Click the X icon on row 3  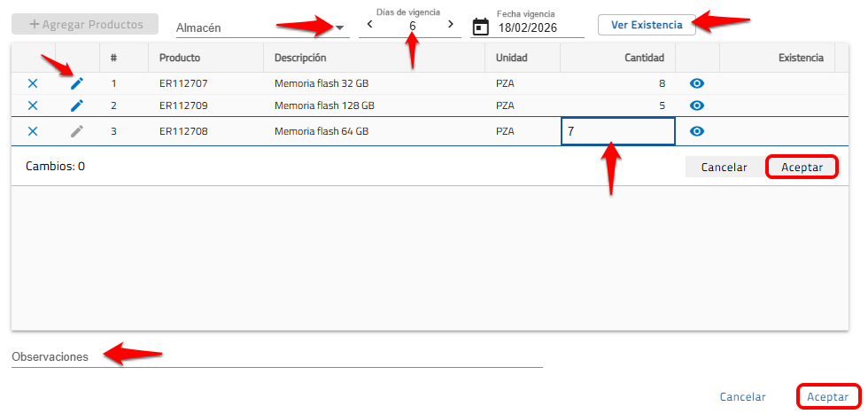(x=33, y=131)
